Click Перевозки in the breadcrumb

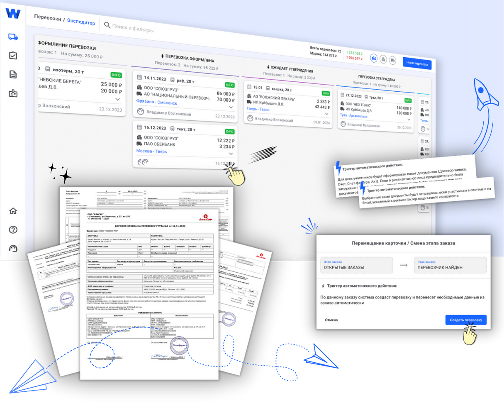(47, 18)
